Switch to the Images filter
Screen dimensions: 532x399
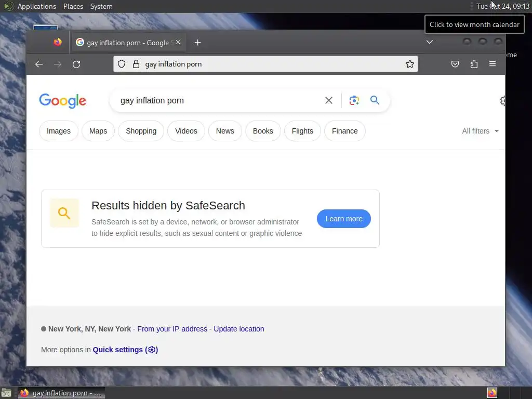coord(59,131)
